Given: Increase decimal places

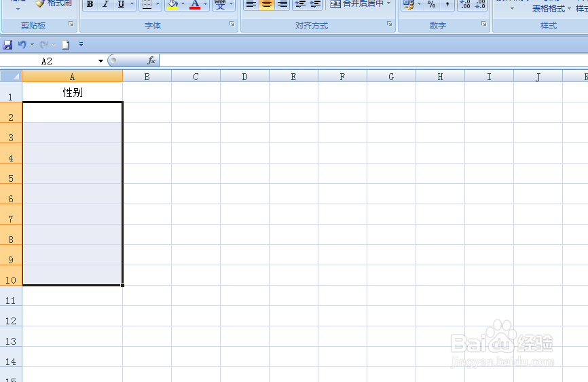Looking at the screenshot, I should (465, 5).
